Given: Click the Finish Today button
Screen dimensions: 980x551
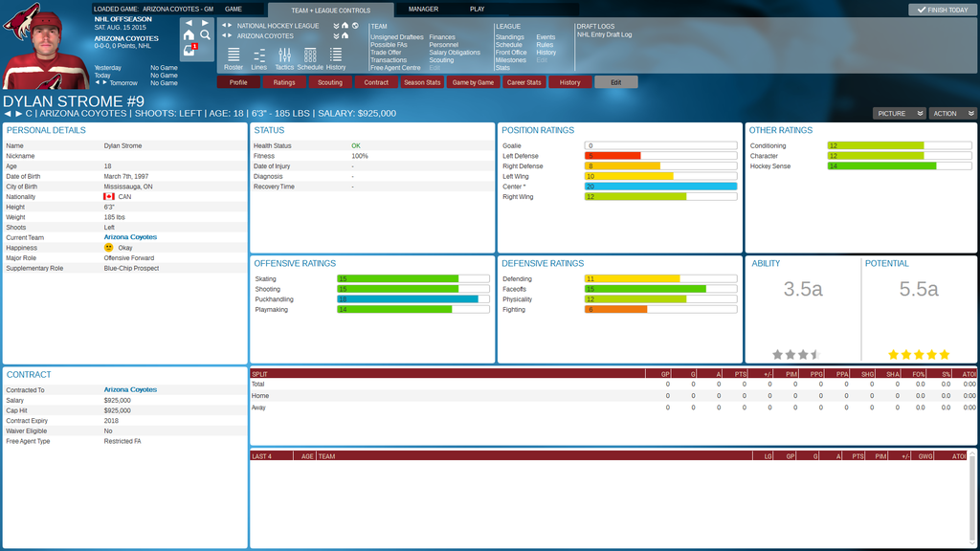Looking at the screenshot, I should (x=943, y=10).
